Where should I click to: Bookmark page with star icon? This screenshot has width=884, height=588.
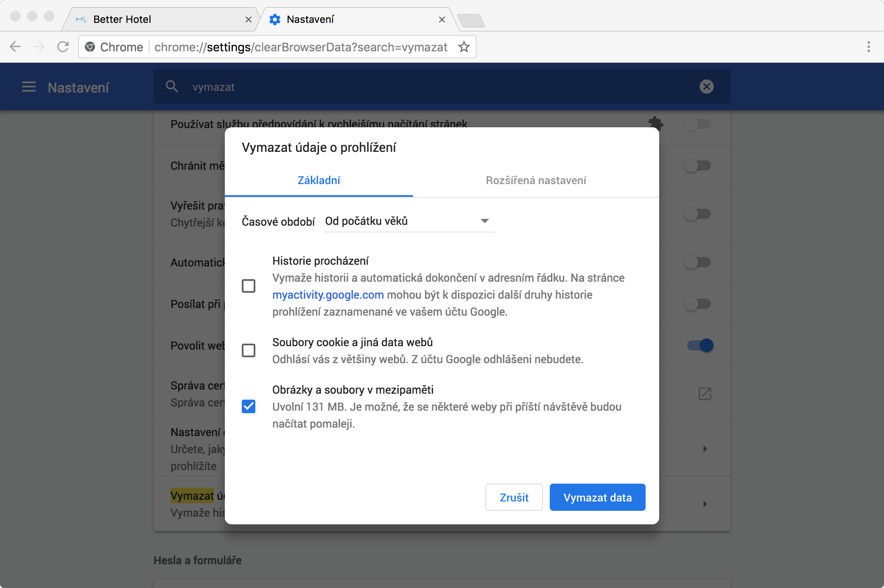[x=464, y=47]
